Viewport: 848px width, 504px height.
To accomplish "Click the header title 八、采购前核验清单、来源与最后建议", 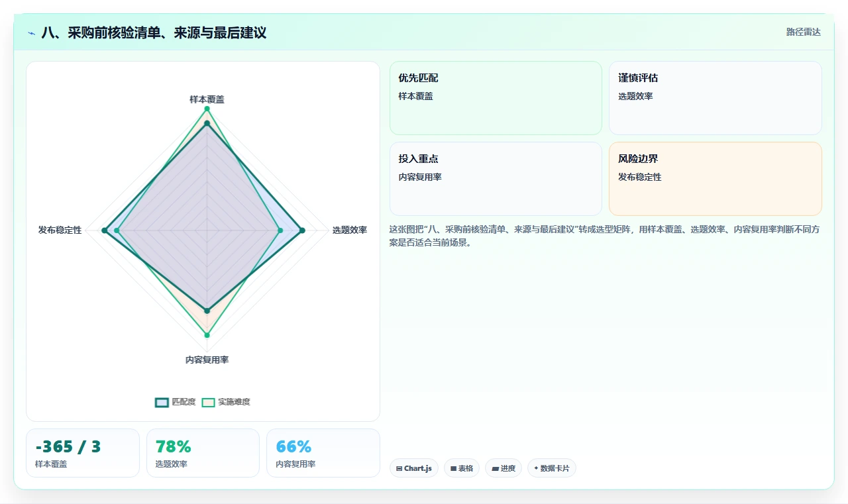I will point(154,32).
